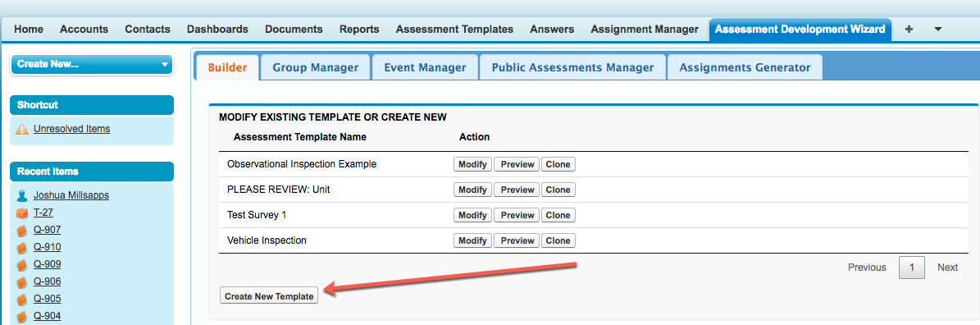
Task: Preview the Test Survey 1 template
Action: pyautogui.click(x=517, y=215)
